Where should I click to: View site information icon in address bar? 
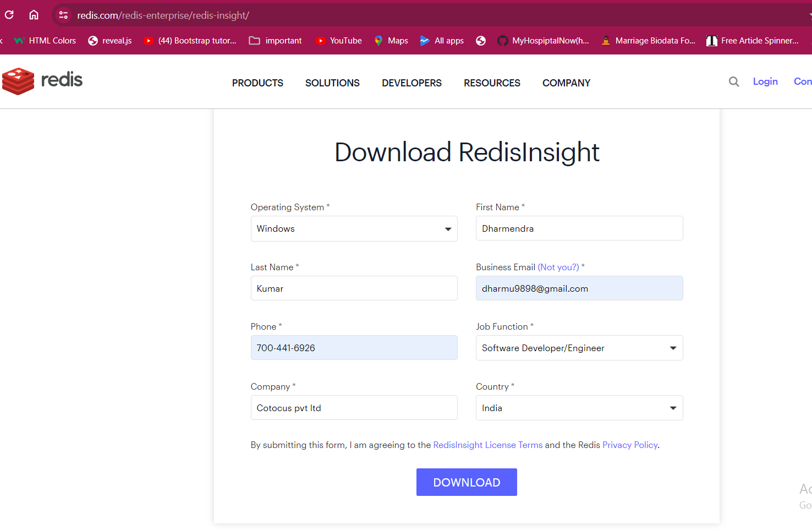(x=63, y=15)
